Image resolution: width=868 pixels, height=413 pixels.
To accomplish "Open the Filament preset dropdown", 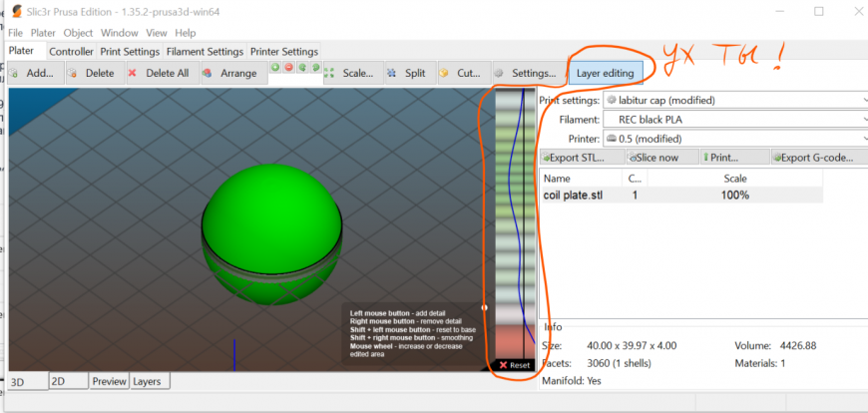I will click(x=735, y=119).
